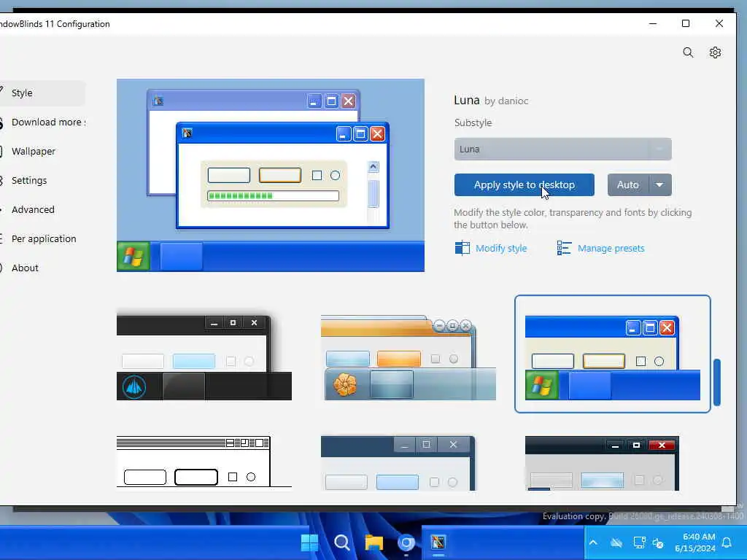Viewport: 747px width, 560px height.
Task: Launch File Explorer from taskbar
Action: point(374,542)
